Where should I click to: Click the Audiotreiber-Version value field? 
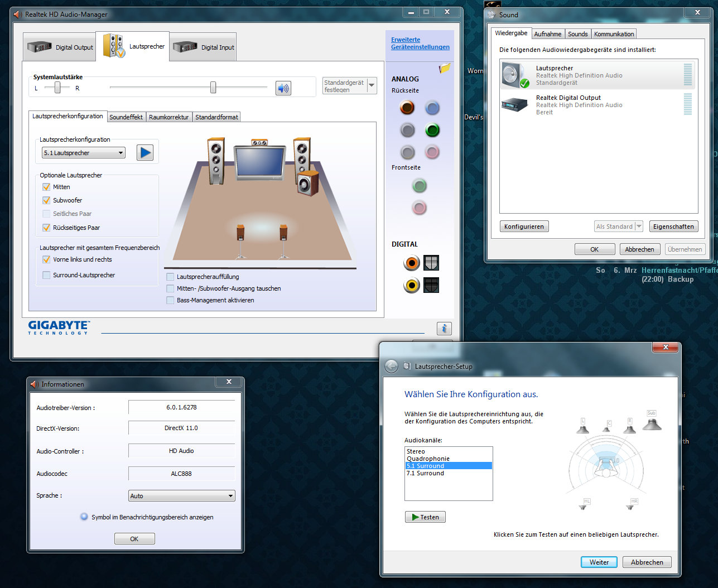click(x=181, y=407)
